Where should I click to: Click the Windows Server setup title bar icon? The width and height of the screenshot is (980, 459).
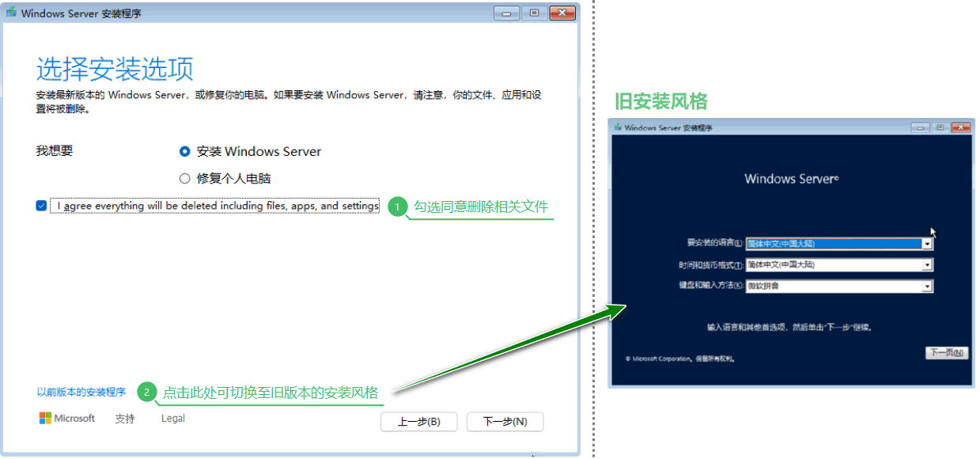click(12, 13)
